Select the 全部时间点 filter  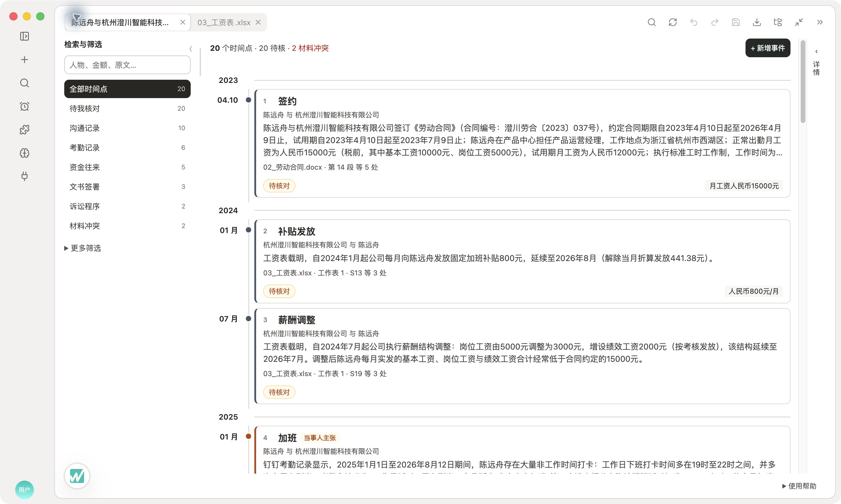(x=127, y=89)
